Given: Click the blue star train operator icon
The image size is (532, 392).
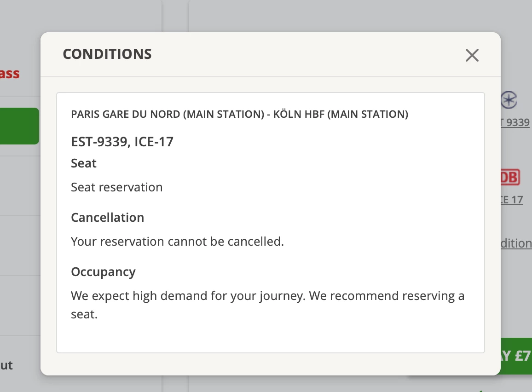Looking at the screenshot, I should [x=509, y=100].
